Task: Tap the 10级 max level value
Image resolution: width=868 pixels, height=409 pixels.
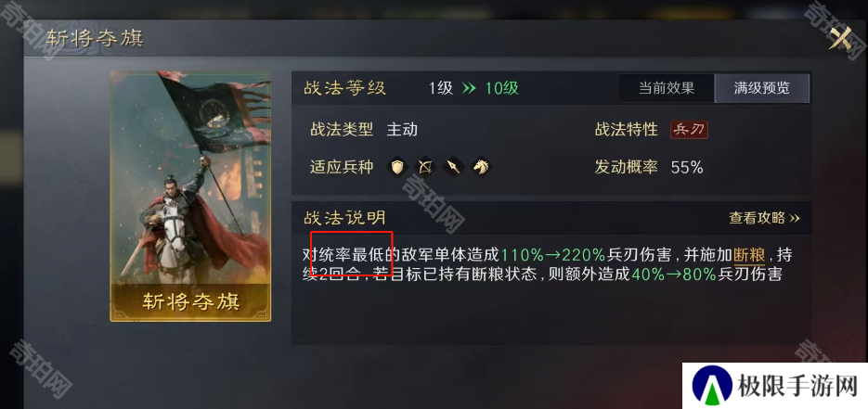Action: pos(502,88)
